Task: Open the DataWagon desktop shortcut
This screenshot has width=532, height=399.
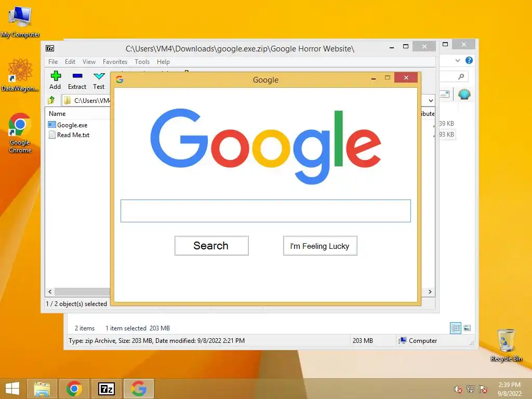Action: [x=20, y=75]
